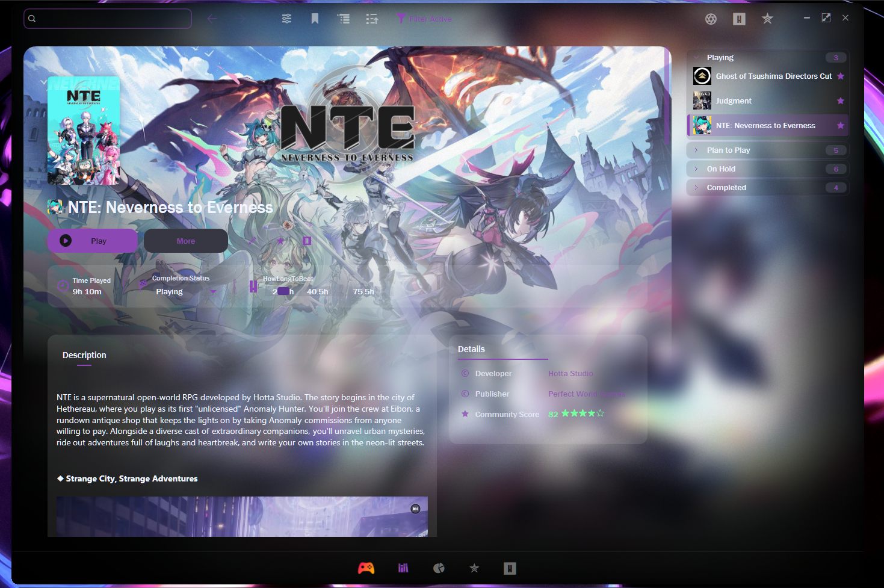
Task: Click the 9h 10m time played value
Action: tap(87, 291)
